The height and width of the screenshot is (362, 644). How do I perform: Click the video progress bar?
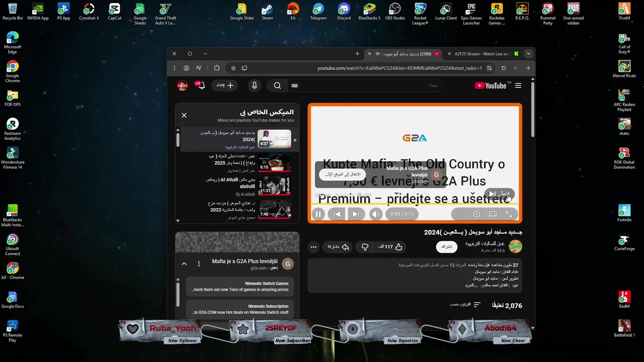[x=415, y=204]
